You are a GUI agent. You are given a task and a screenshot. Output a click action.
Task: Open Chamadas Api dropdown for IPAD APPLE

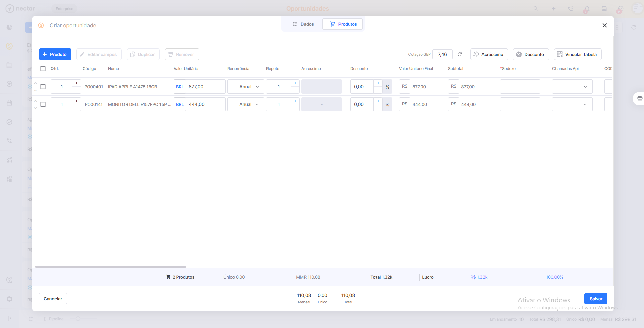572,87
